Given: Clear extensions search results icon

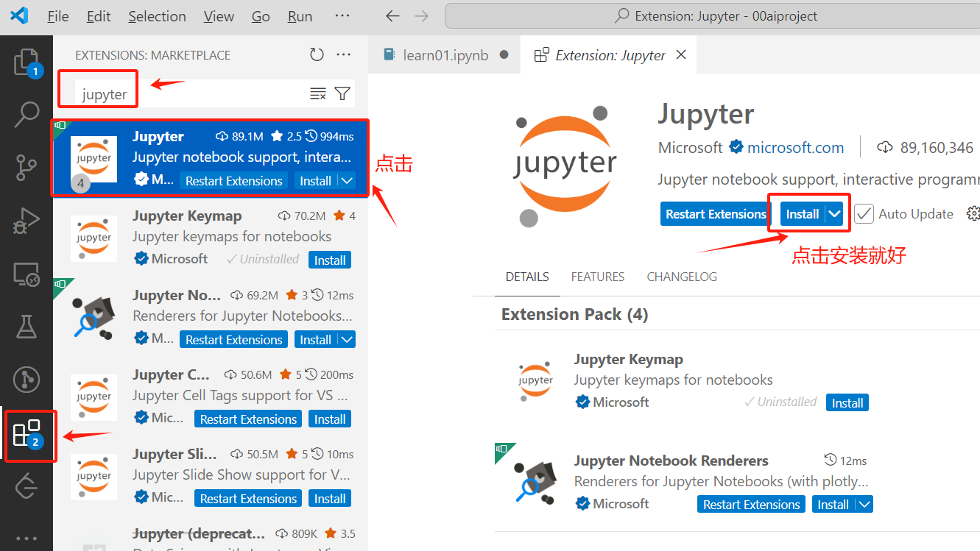Looking at the screenshot, I should [318, 93].
